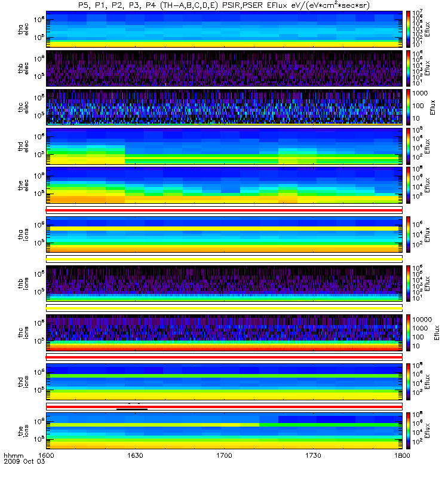This screenshot has height=478, width=448.
Task: Click the yellow bar above the thc ions panel
Action: click(x=225, y=308)
